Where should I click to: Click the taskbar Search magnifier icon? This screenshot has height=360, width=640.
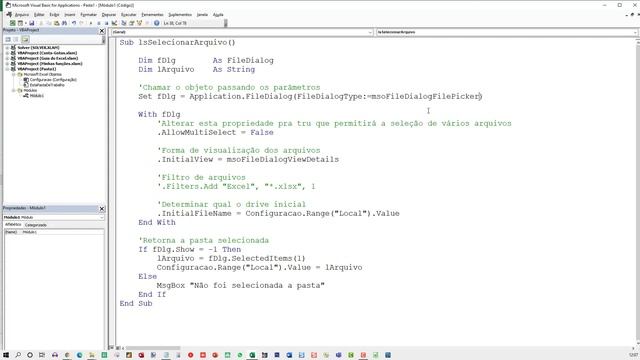click(x=18, y=355)
